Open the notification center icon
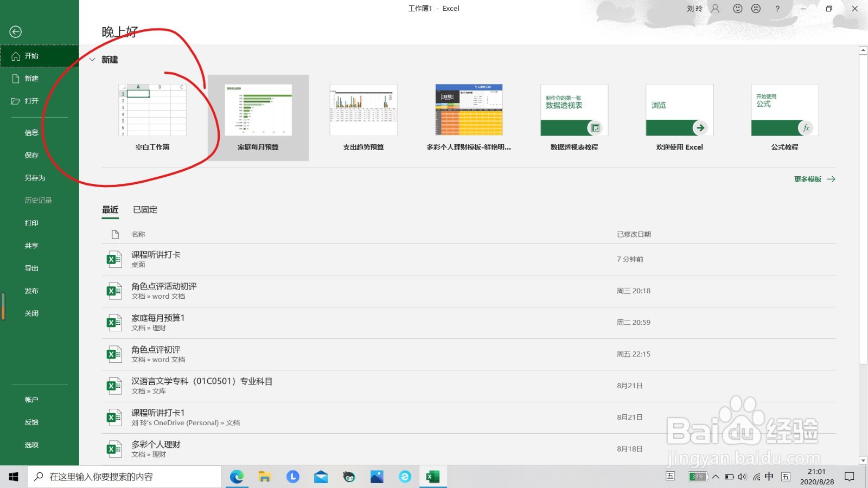Image resolution: width=868 pixels, height=488 pixels. [x=850, y=477]
